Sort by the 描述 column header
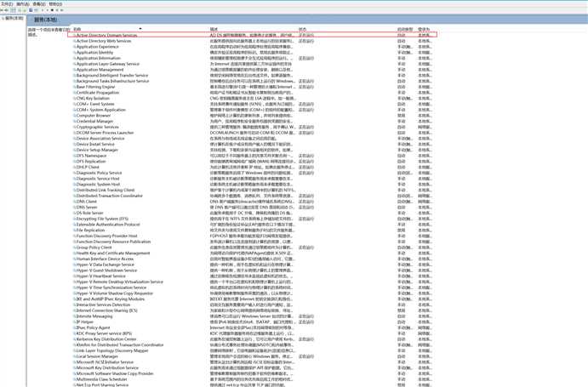Image resolution: width=588 pixels, height=387 pixels. click(214, 29)
